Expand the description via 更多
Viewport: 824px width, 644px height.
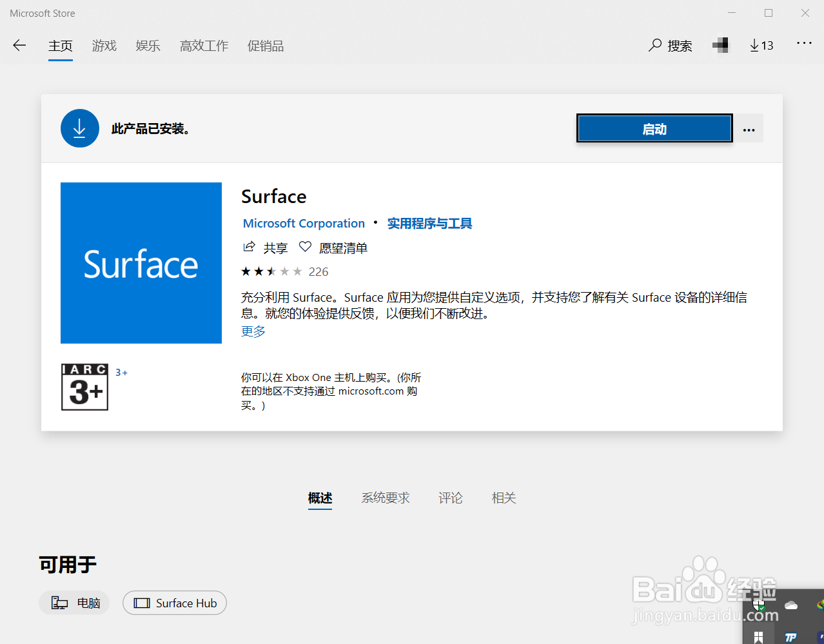click(x=253, y=331)
